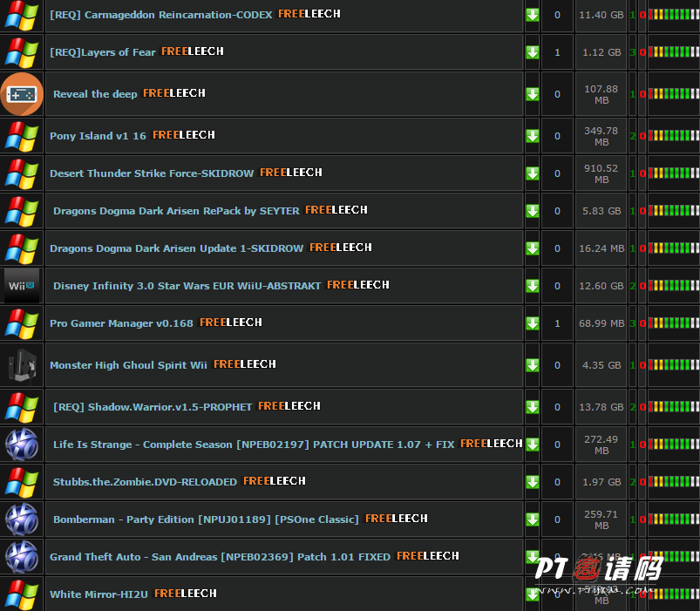Click the gamepad category icon beside Reveal the deep
The image size is (700, 611).
[22, 94]
